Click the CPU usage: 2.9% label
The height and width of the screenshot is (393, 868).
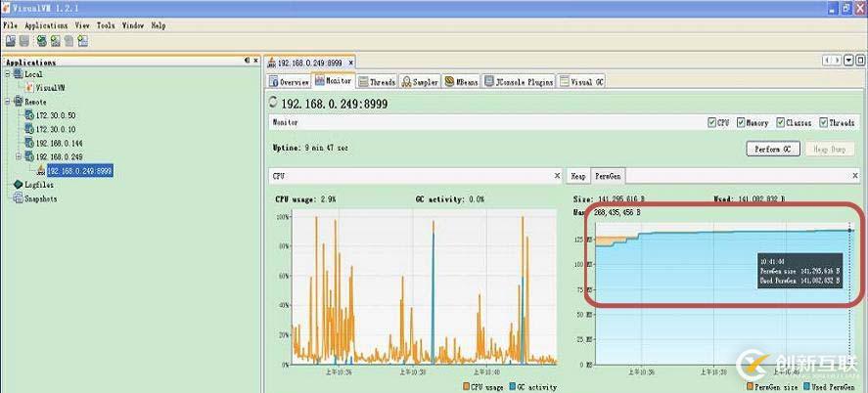305,199
